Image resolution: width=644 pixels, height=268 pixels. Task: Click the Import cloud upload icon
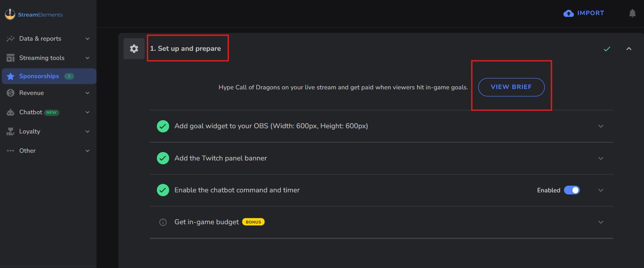[x=568, y=13]
